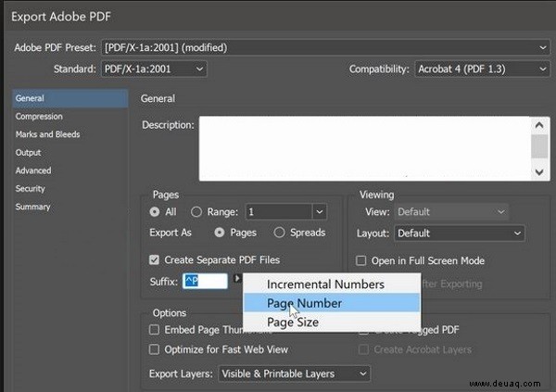The height and width of the screenshot is (392, 556).
Task: Select the All pages radio button
Action: click(155, 212)
